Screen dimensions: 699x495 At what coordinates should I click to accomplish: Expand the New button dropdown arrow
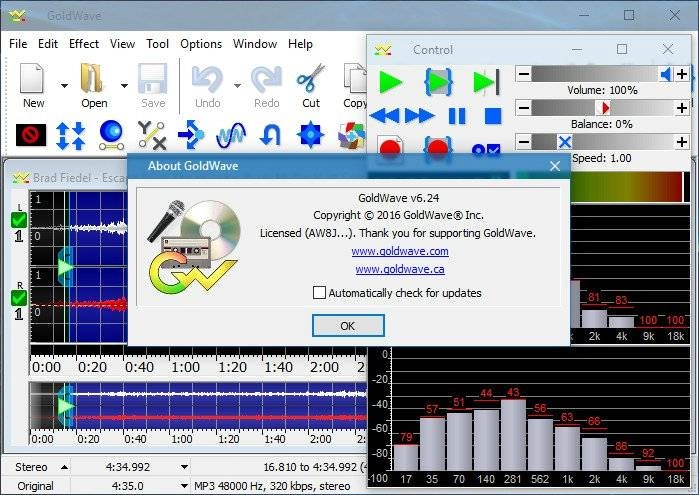pyautogui.click(x=65, y=85)
